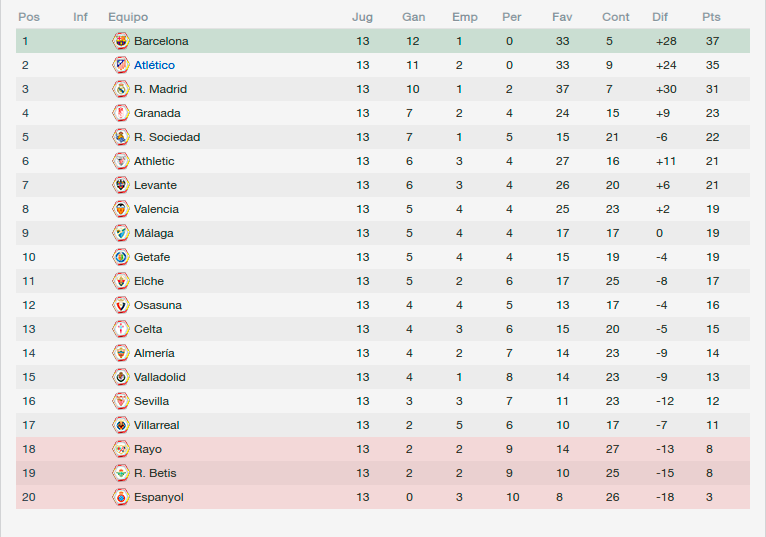Click the Gan column header
Image resolution: width=766 pixels, height=537 pixels.
point(413,17)
